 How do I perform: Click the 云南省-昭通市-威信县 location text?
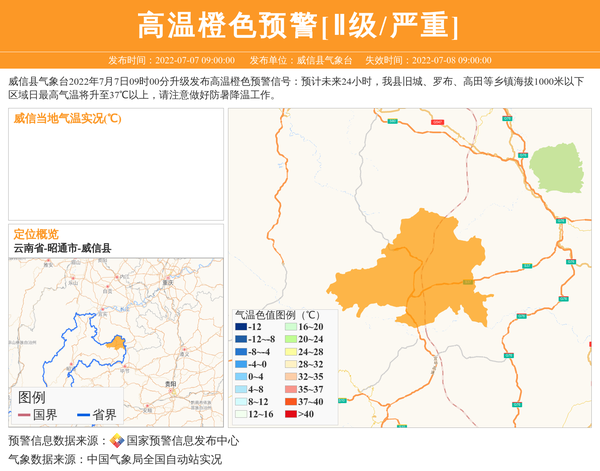62,248
